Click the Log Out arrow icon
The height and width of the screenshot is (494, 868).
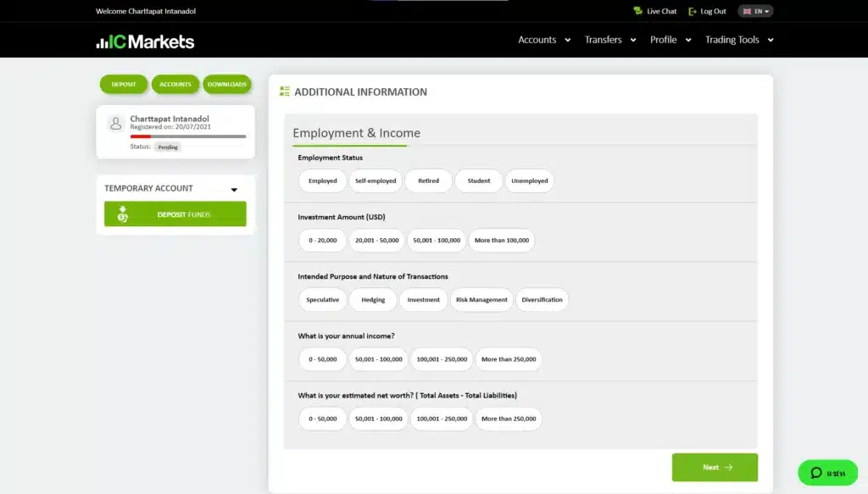click(x=692, y=11)
